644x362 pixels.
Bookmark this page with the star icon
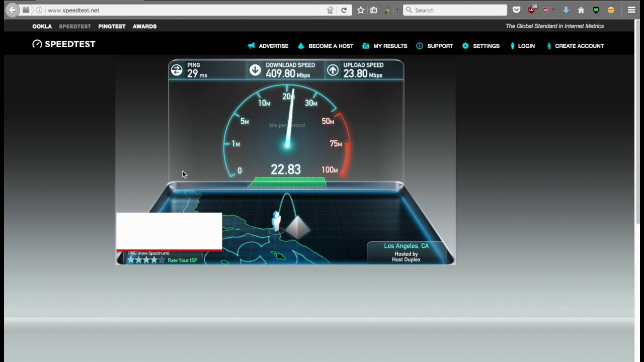[361, 10]
